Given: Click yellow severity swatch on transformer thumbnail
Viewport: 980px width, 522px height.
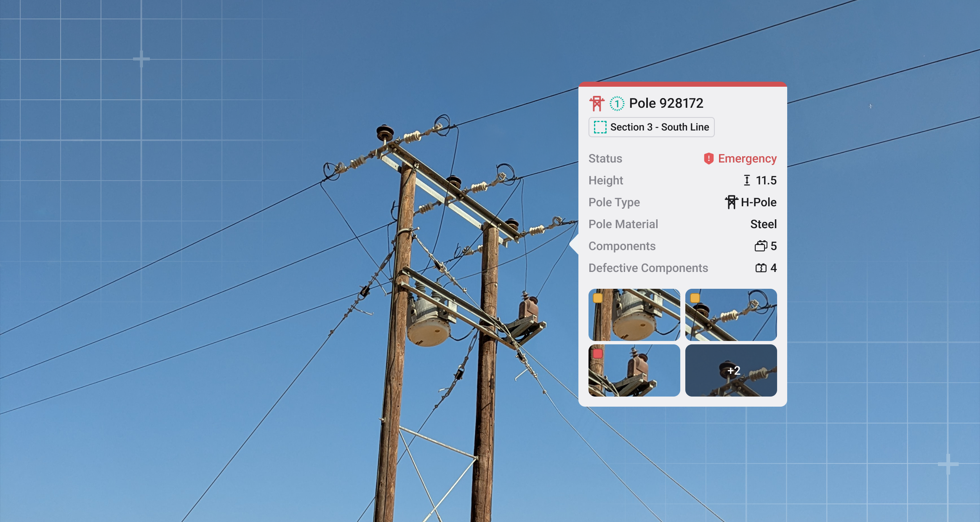Looking at the screenshot, I should 598,298.
